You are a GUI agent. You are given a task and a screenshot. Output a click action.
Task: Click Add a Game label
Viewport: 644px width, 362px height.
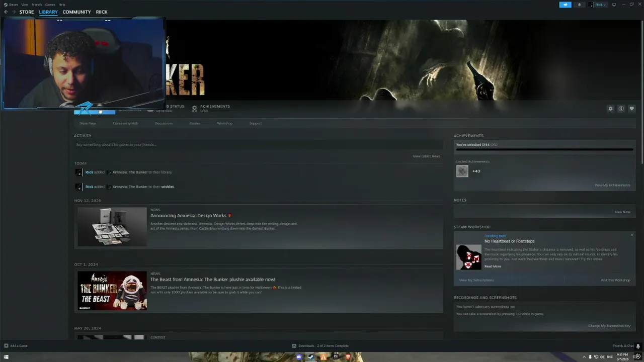pos(19,346)
